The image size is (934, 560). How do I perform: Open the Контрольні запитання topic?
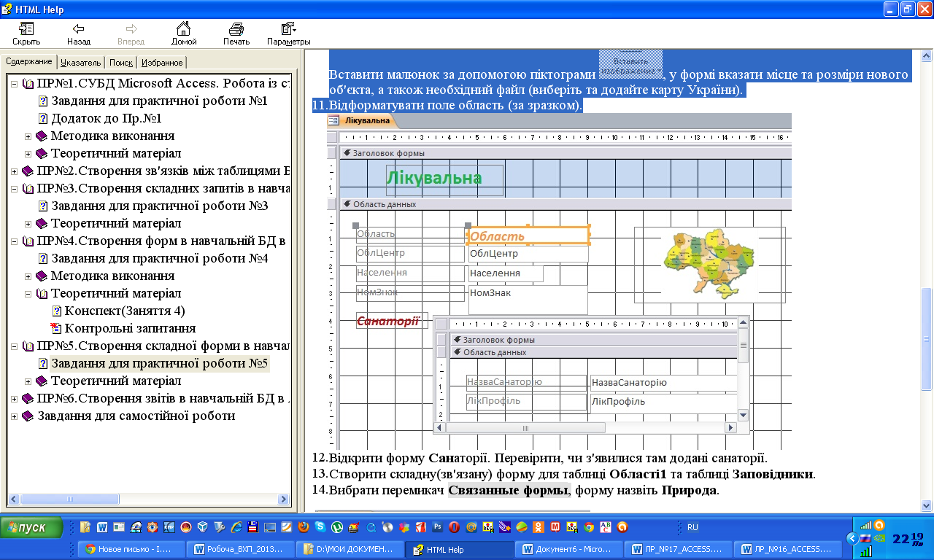pos(130,328)
